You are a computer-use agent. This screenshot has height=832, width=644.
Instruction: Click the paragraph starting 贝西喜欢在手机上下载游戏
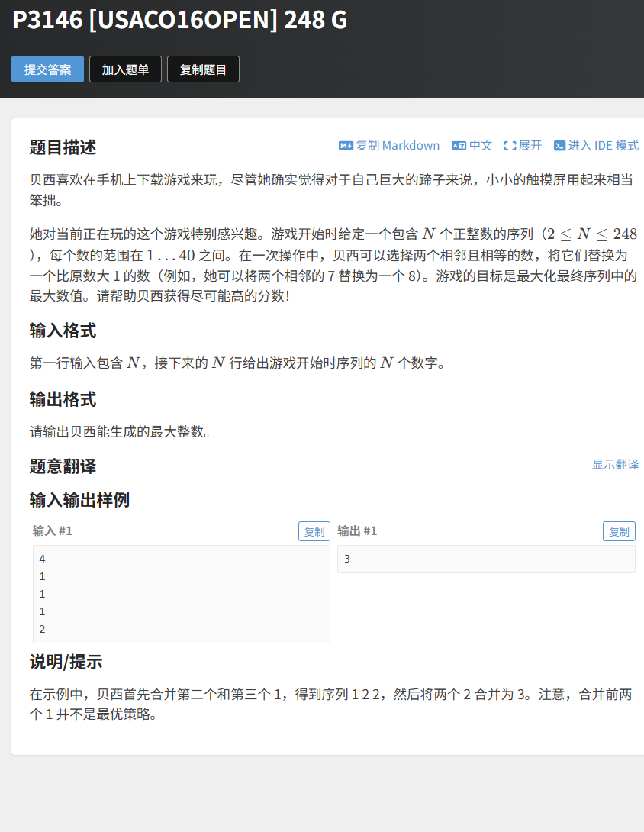[332, 190]
